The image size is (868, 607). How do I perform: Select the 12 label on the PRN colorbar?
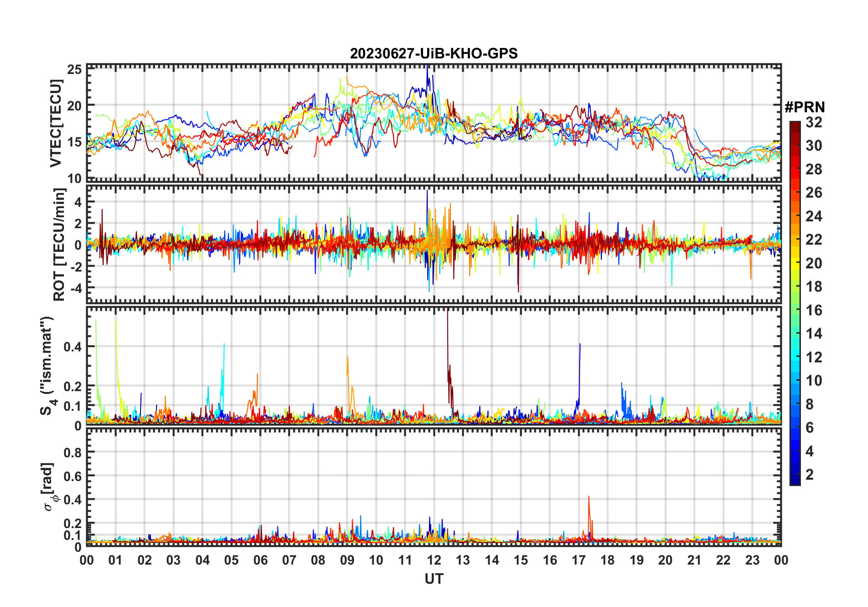[814, 357]
